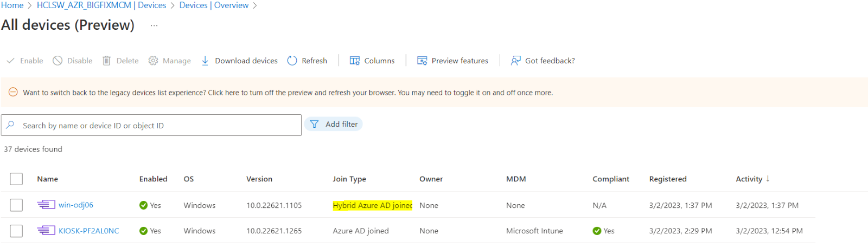868x248 pixels.
Task: Toggle the select-all devices checkbox
Action: click(x=16, y=179)
